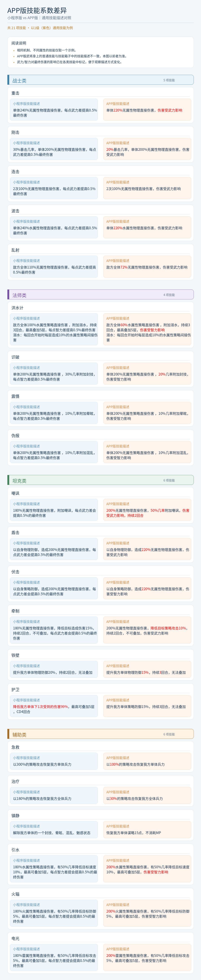
Task: Click the page title 'APP版技能系数差异'
Action: [37, 10]
